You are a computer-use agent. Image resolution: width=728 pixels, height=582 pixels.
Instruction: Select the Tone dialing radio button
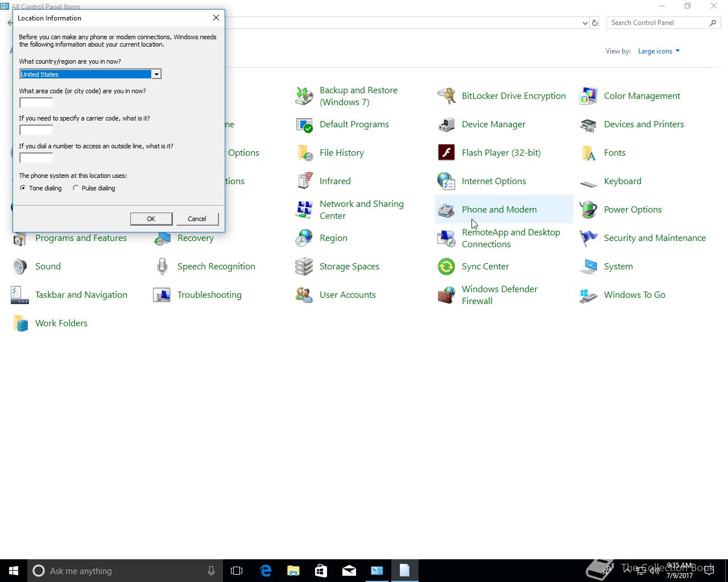(x=23, y=188)
